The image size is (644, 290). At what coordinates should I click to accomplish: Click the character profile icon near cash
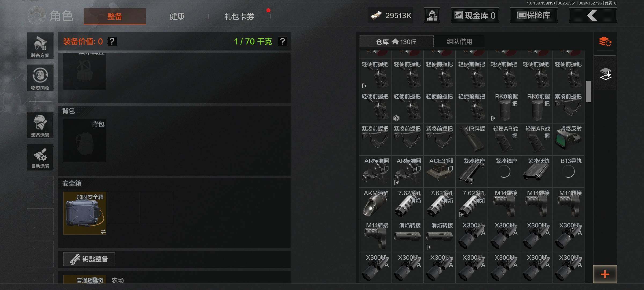coord(432,15)
